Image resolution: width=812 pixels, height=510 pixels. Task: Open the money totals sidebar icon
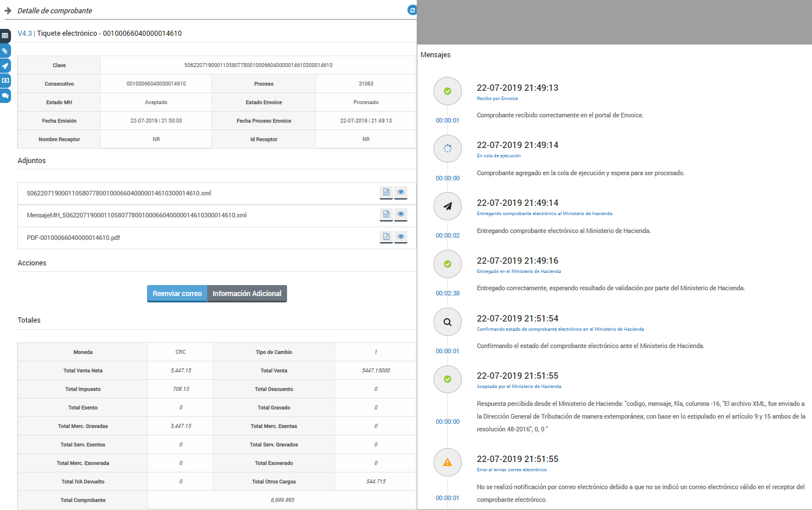coord(5,80)
